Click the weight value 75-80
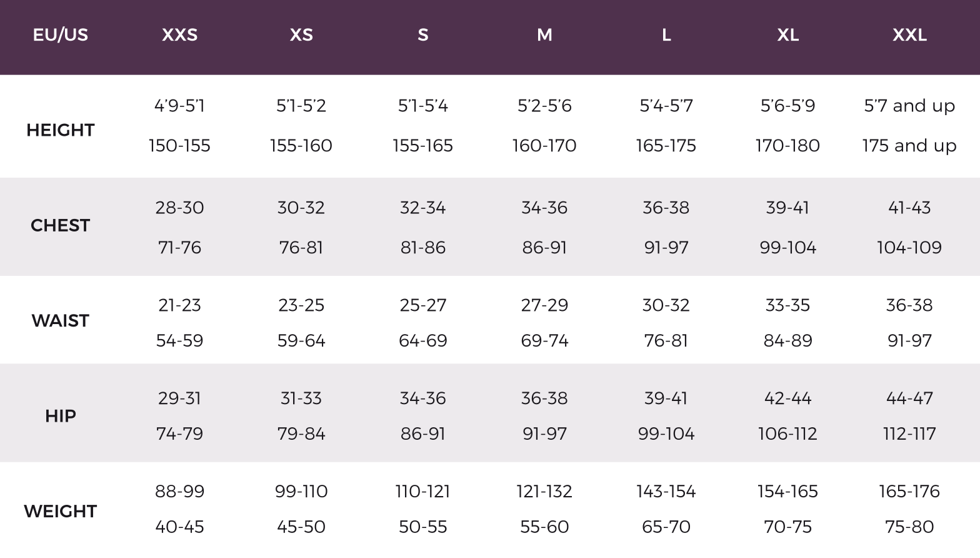This screenshot has width=980, height=558. (909, 527)
